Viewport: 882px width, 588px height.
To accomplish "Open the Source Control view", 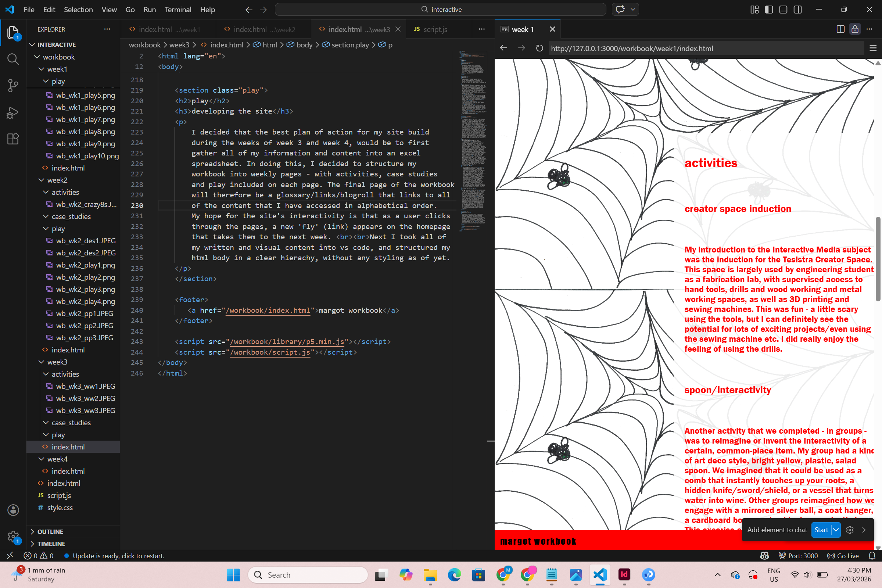I will click(13, 86).
